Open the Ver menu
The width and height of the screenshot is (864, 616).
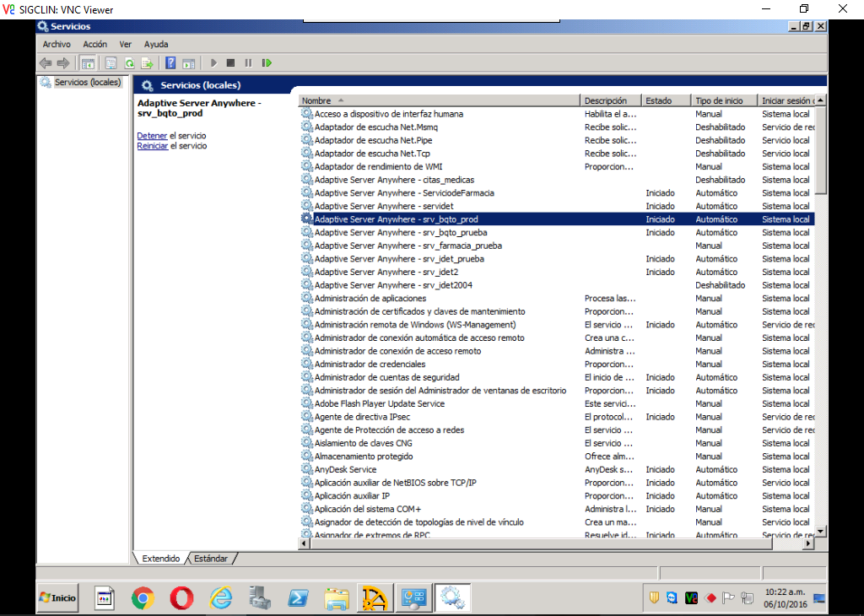(x=126, y=44)
